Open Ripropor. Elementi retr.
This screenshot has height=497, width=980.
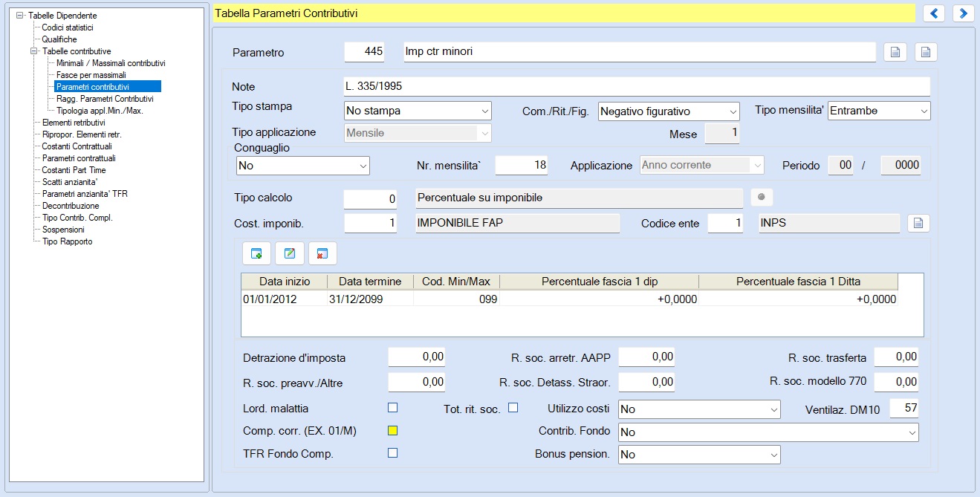pyautogui.click(x=82, y=134)
